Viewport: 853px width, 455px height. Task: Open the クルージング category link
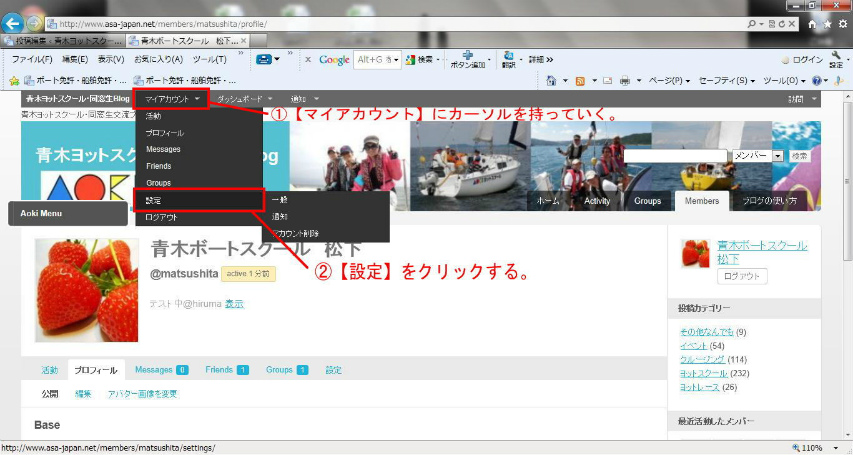point(702,359)
